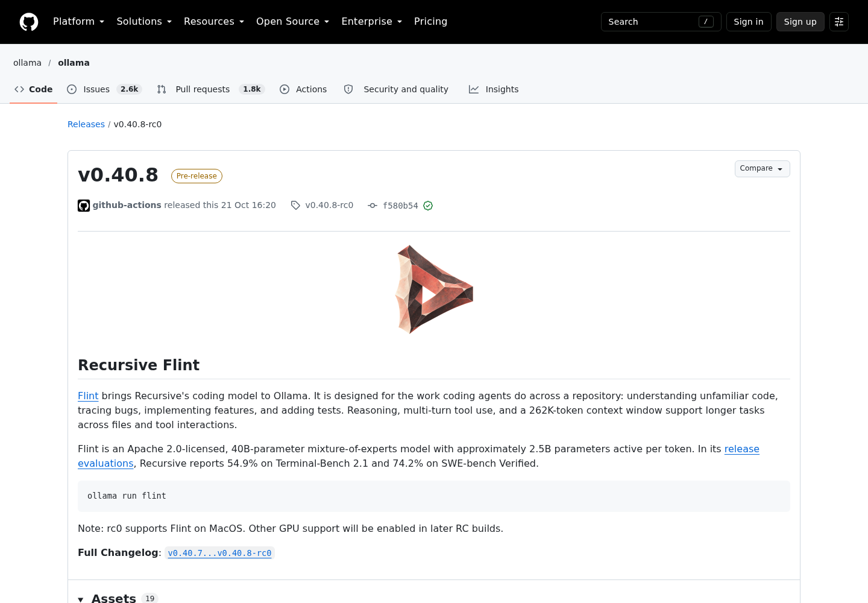Click the green verified checkmark icon

click(x=428, y=206)
